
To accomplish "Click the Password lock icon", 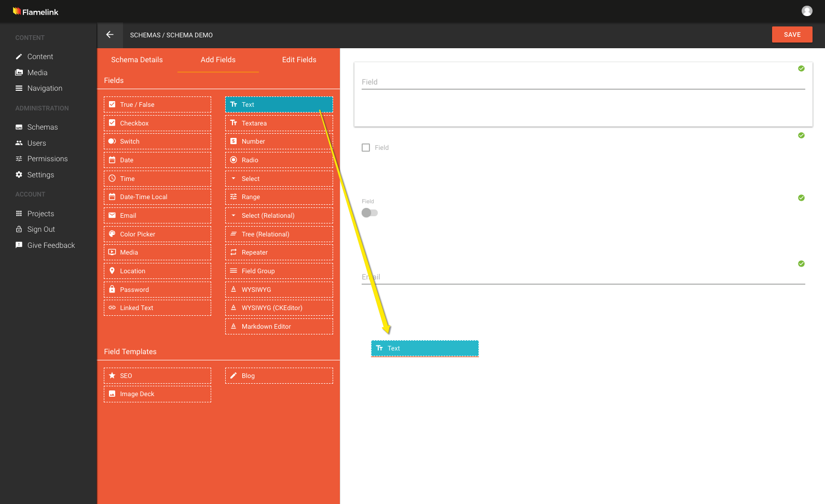I will pos(112,289).
